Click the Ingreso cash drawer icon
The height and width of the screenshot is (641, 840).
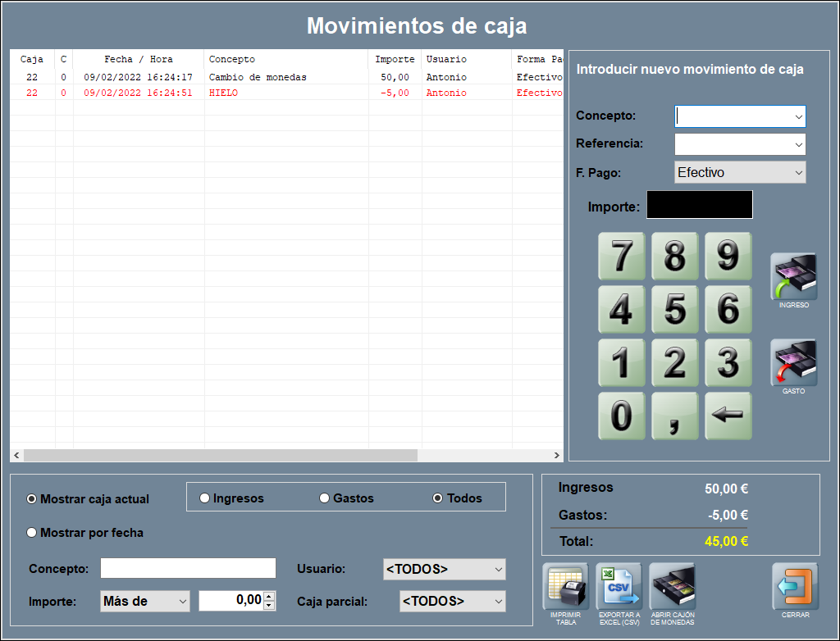click(793, 277)
